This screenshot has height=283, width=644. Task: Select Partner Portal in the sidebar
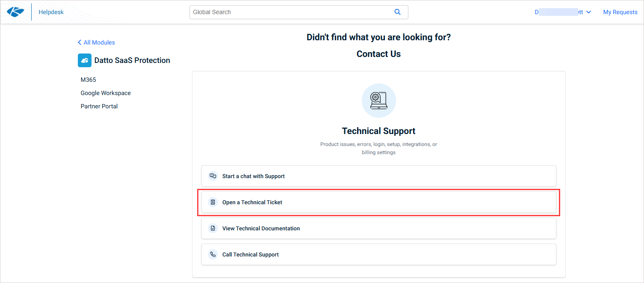(99, 106)
